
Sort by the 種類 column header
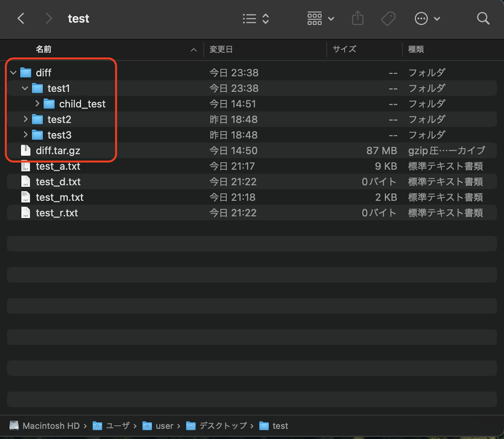click(x=416, y=49)
